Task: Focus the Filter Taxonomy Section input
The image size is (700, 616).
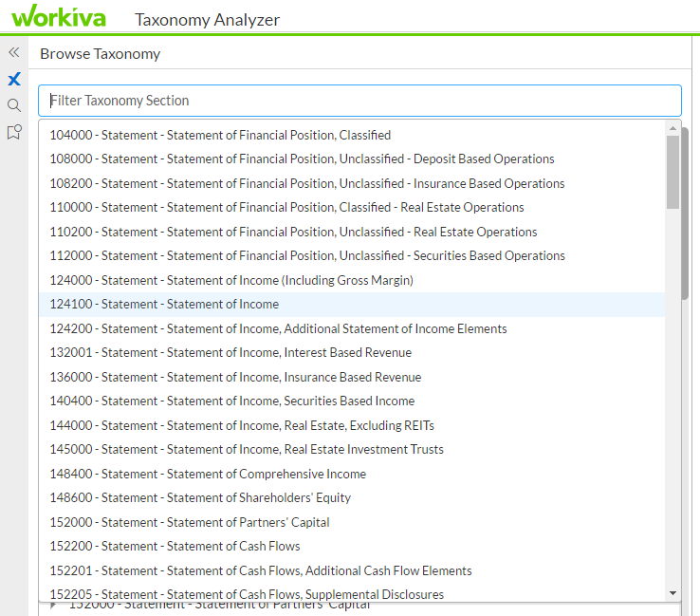Action: [359, 101]
